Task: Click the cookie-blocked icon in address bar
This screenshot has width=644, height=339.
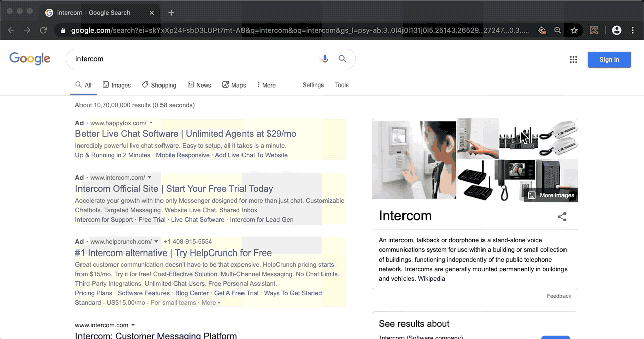Action: coord(542,30)
